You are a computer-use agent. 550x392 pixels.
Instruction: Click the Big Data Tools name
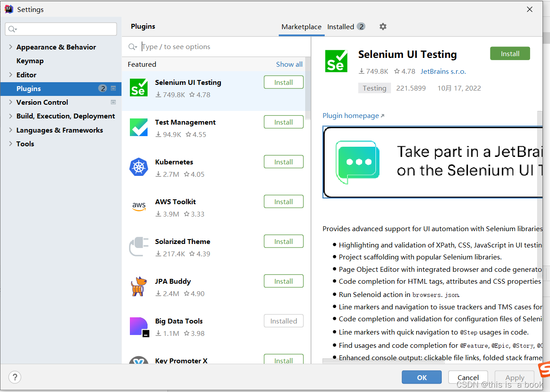coord(179,321)
